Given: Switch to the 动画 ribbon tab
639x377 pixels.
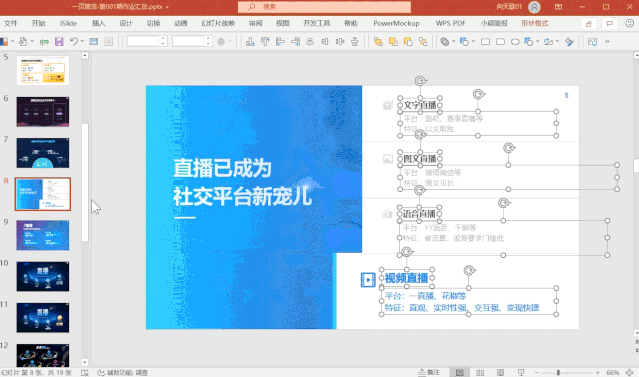Looking at the screenshot, I should point(181,23).
